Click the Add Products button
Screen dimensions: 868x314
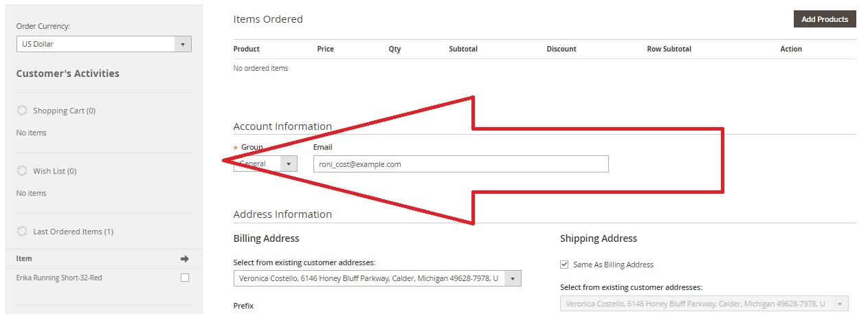pyautogui.click(x=825, y=19)
